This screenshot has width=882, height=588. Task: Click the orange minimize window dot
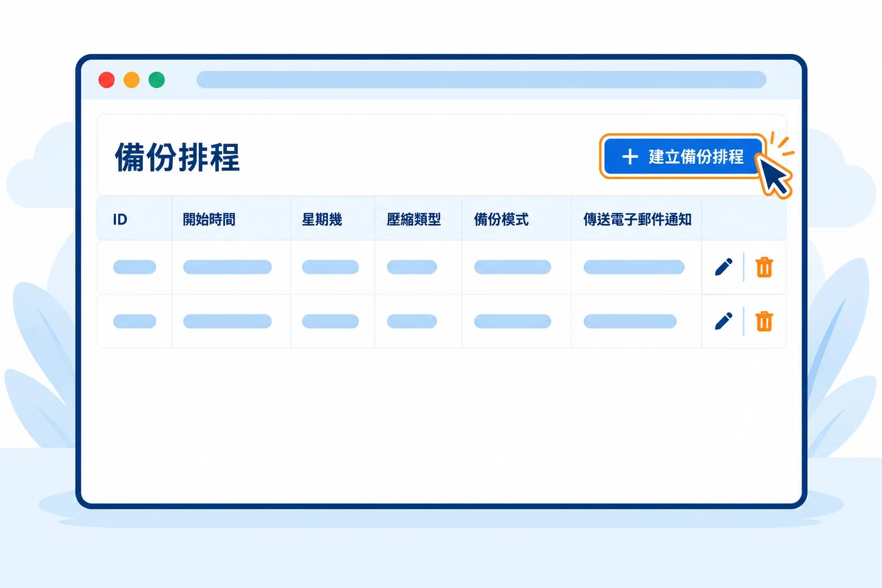[131, 80]
